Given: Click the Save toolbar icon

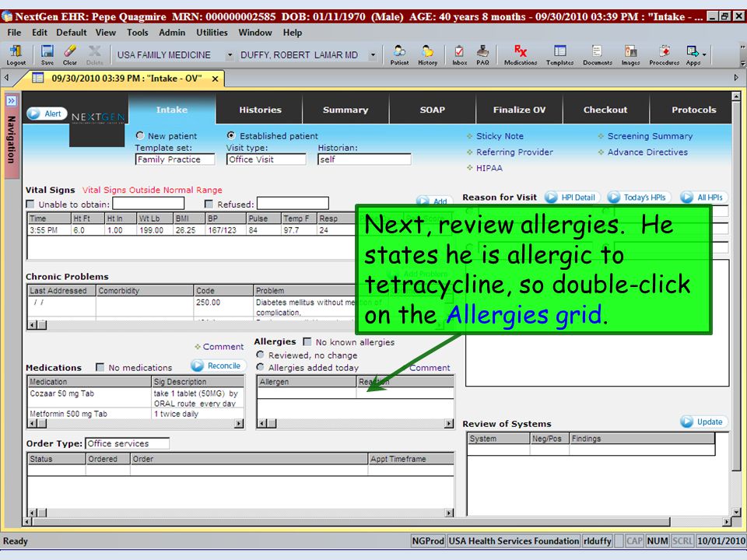Looking at the screenshot, I should click(47, 54).
